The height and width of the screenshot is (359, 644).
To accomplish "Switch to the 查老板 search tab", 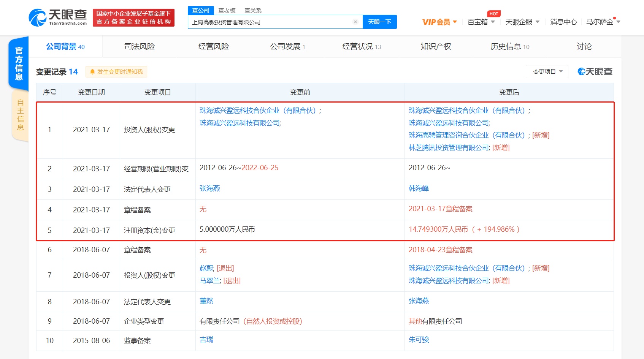I will pyautogui.click(x=227, y=10).
